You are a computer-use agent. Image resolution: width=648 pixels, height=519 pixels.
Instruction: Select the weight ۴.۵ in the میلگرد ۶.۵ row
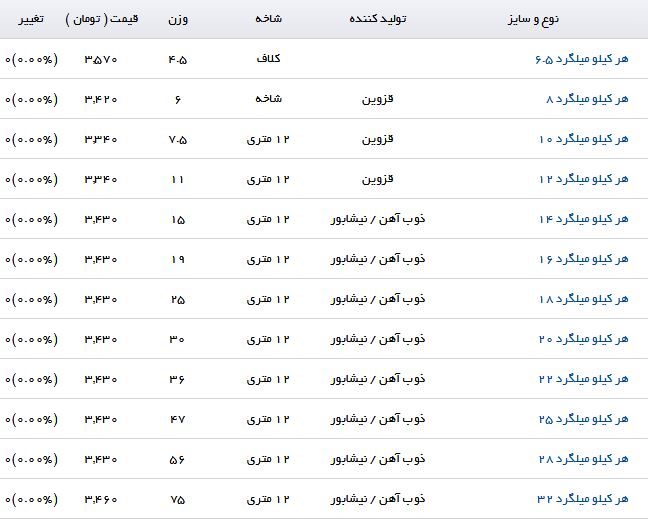pos(178,60)
